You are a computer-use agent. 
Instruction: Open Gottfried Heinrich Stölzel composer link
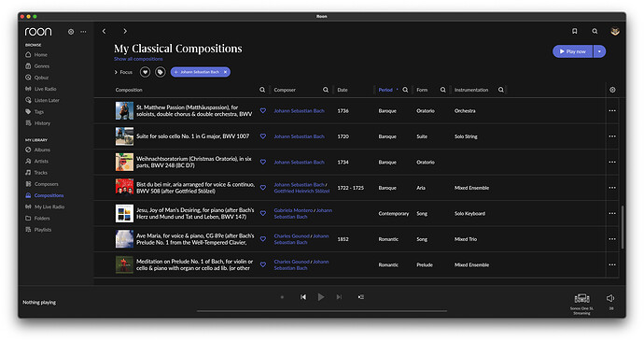pyautogui.click(x=301, y=191)
